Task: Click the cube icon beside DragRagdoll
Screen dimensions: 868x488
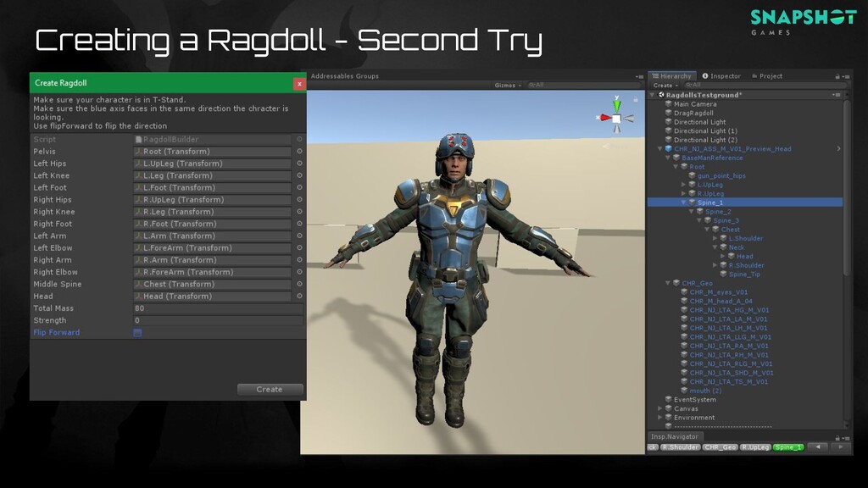Action: point(669,113)
